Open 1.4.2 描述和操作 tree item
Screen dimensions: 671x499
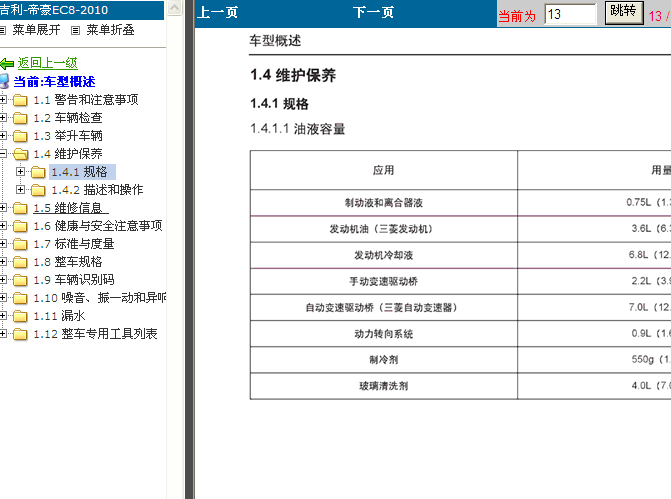pyautogui.click(x=97, y=190)
